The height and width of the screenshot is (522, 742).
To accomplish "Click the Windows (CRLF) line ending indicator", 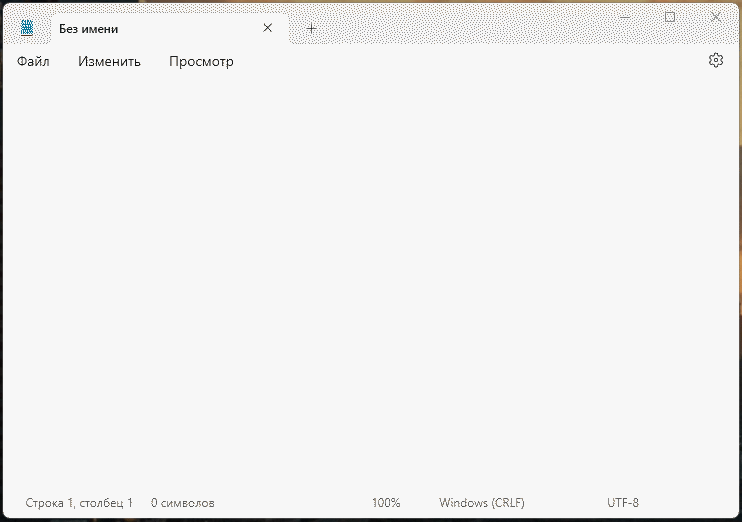I will click(x=481, y=503).
